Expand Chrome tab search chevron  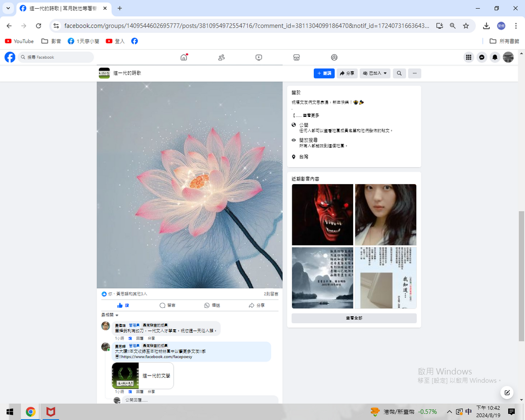point(8,8)
